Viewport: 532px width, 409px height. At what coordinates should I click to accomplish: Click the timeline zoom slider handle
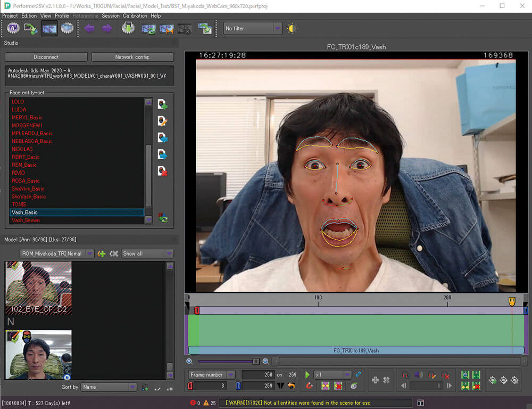pos(256,361)
